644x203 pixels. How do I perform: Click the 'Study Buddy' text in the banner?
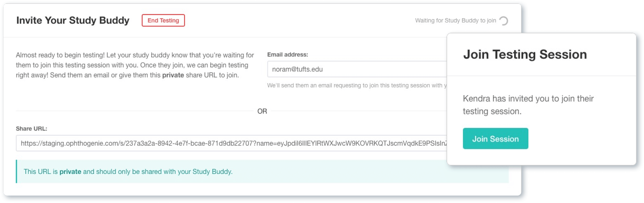[212, 172]
